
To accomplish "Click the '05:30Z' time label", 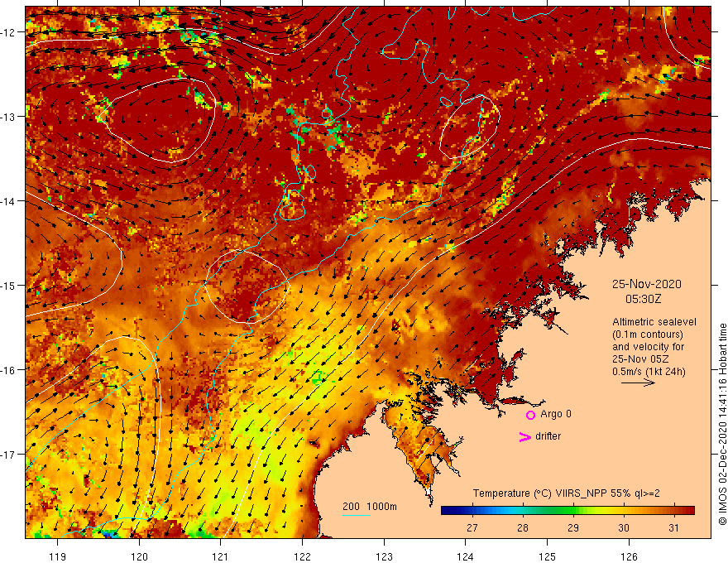I will click(643, 299).
